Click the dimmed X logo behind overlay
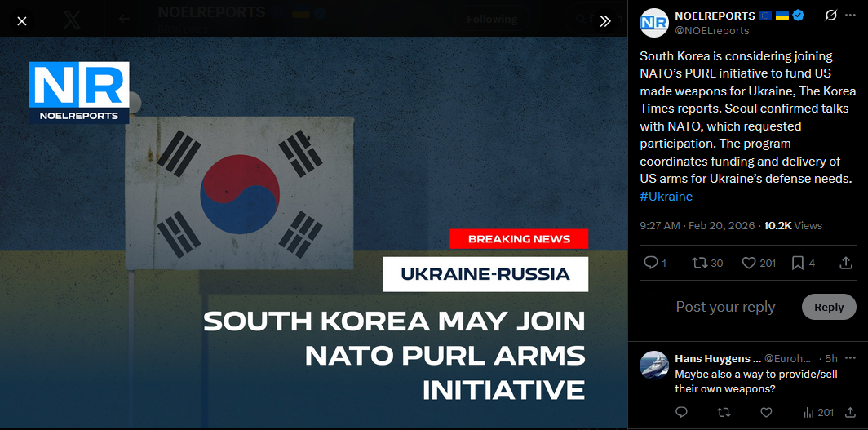This screenshot has height=430, width=868. coord(72,20)
